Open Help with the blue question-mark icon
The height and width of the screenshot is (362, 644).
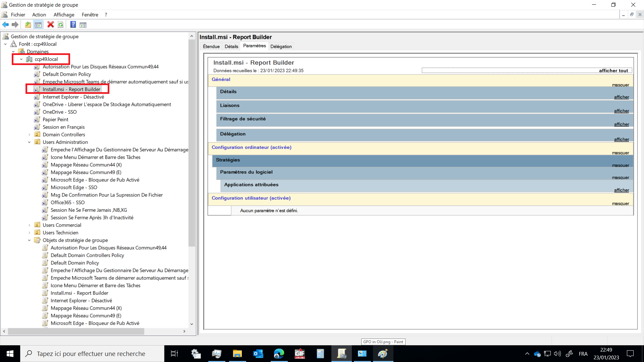tap(73, 24)
